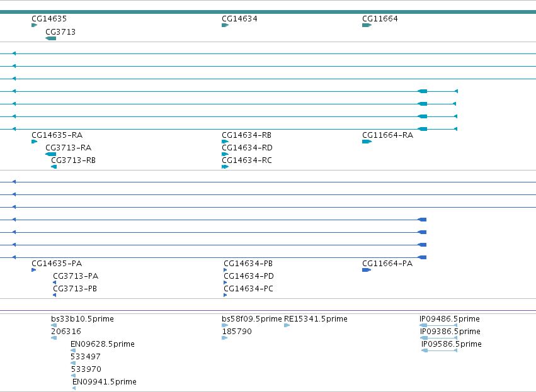Image resolution: width=536 pixels, height=392 pixels.
Task: Click the CG14634-PC protein label
Action: [249, 289]
